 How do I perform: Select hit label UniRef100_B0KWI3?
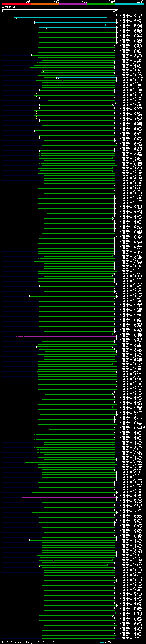pos(131,638)
